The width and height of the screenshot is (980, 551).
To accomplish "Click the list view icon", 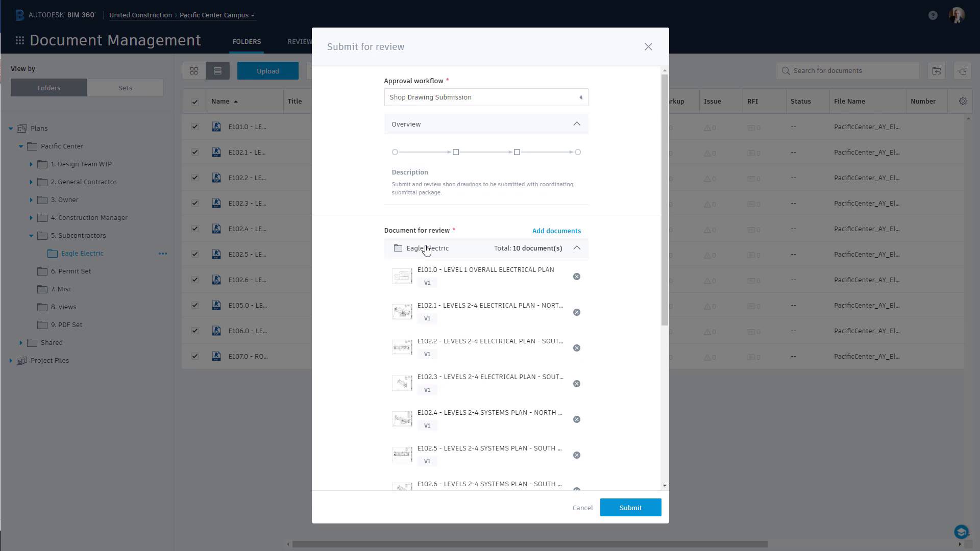I will (x=217, y=70).
